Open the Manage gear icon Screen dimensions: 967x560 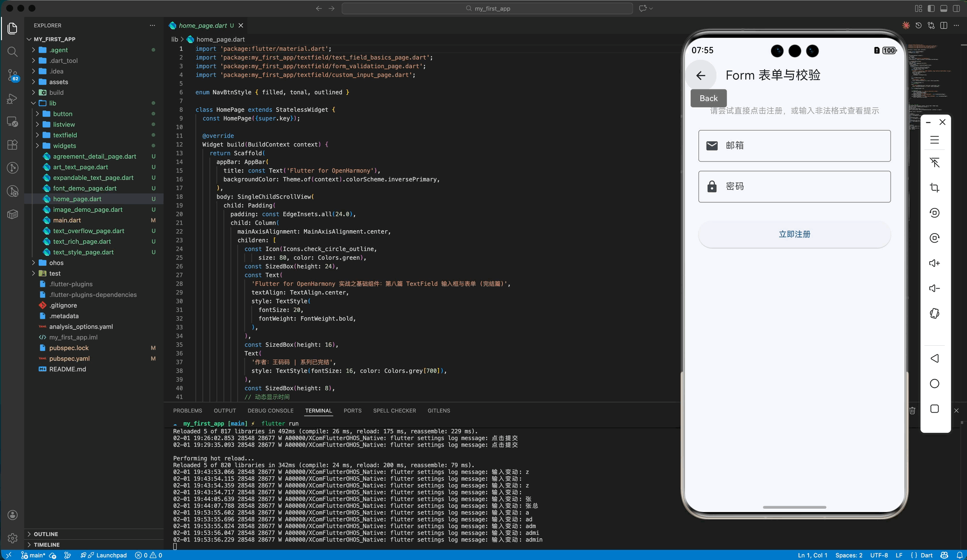pos(13,538)
